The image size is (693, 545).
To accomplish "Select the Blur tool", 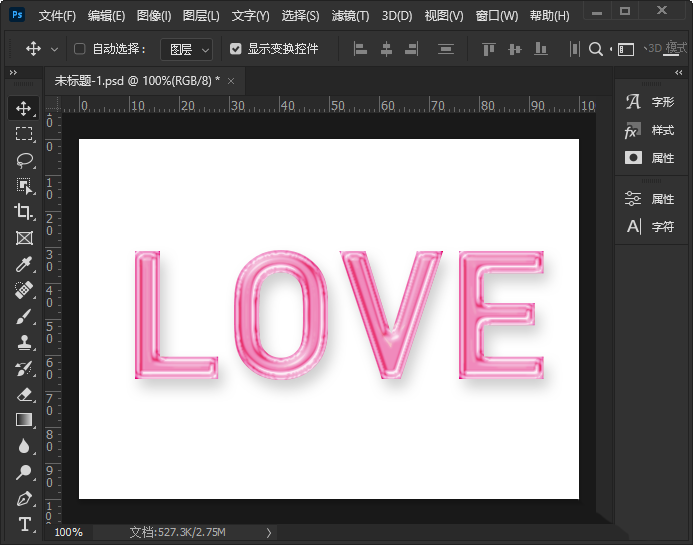I will point(23,446).
